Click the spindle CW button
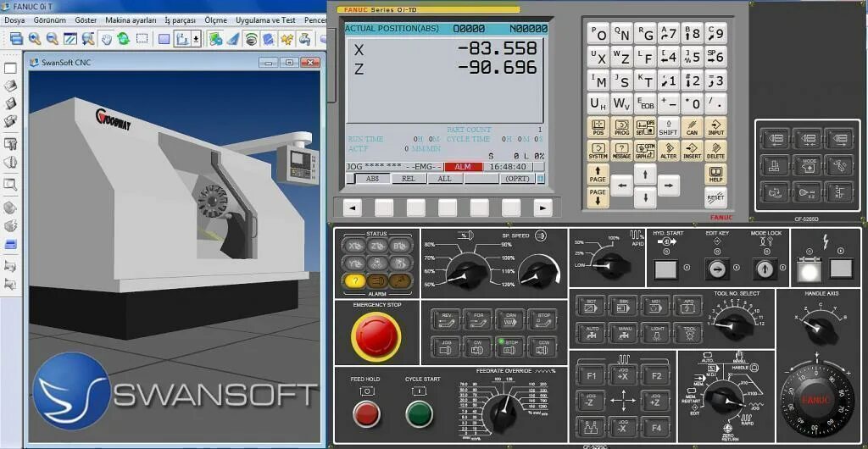 (x=478, y=346)
